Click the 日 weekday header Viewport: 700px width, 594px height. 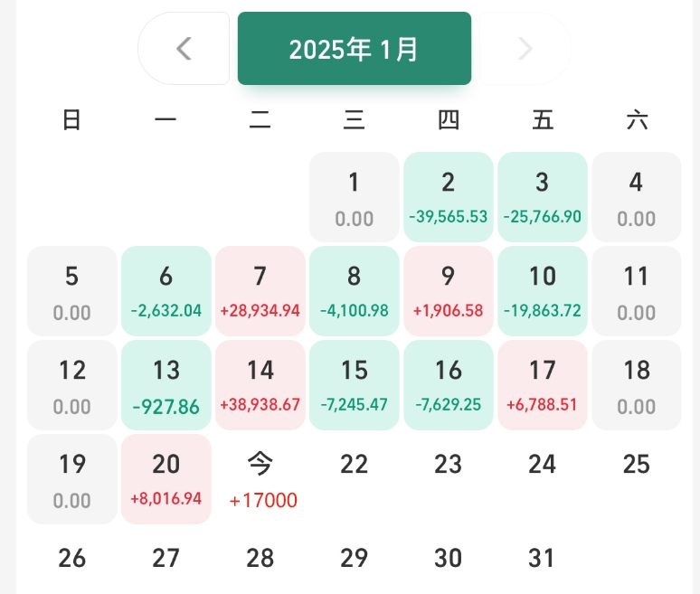(x=71, y=120)
